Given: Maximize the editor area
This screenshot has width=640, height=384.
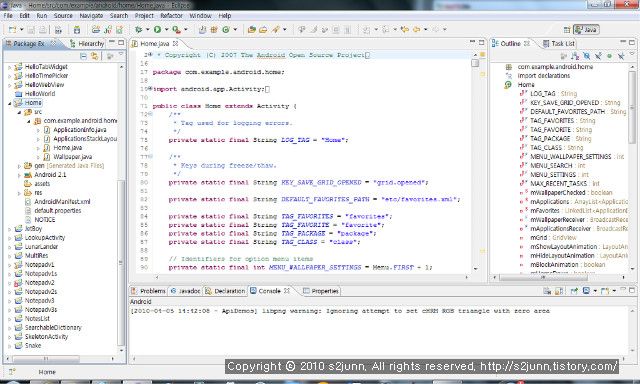Looking at the screenshot, I should (482, 42).
